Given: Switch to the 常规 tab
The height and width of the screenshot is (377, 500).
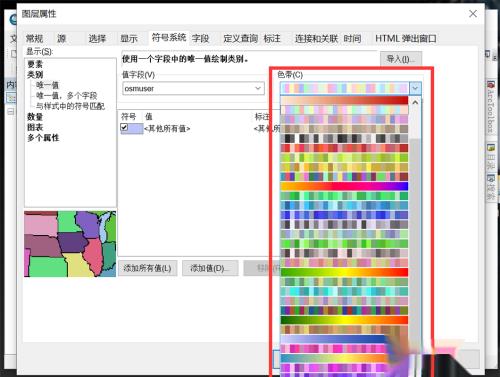Looking at the screenshot, I should tap(34, 39).
